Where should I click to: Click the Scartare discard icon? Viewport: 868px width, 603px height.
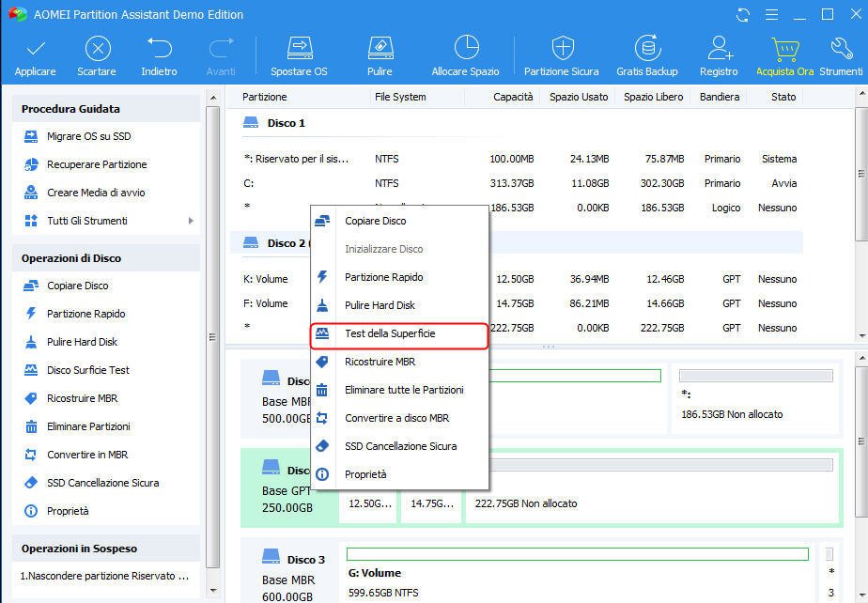pyautogui.click(x=98, y=49)
